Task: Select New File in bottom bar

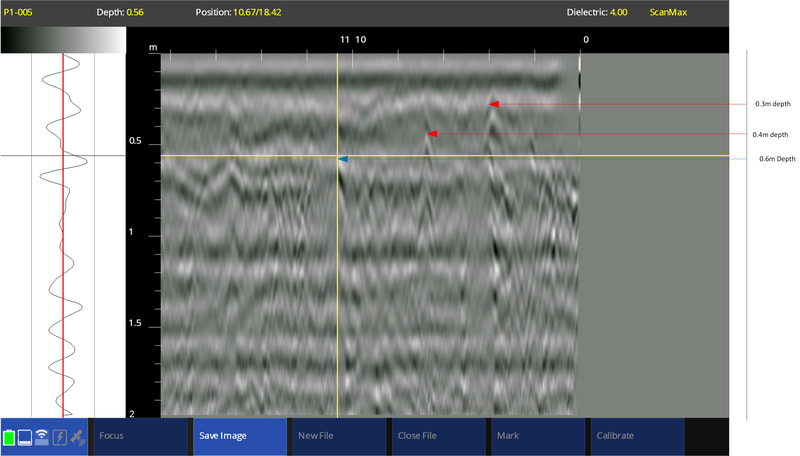Action: 337,436
